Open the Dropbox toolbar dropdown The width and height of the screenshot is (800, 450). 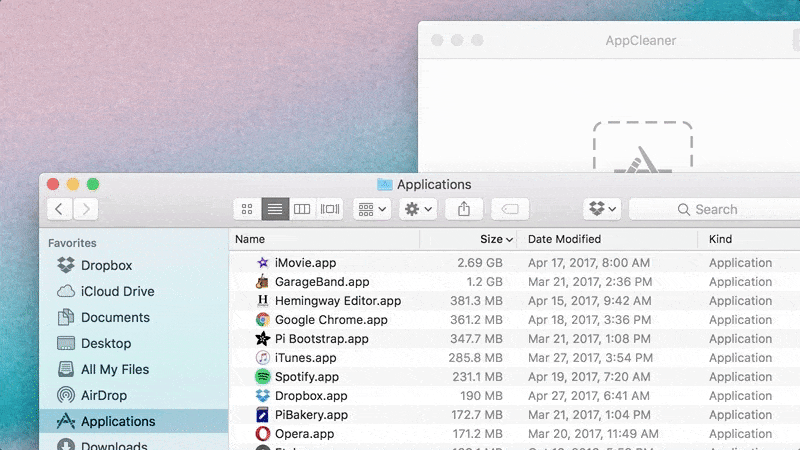(603, 209)
